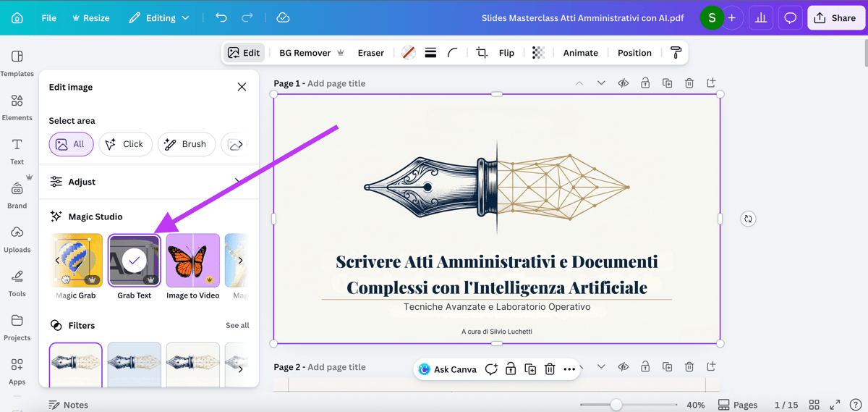Delete Page 1 with trash icon

[689, 83]
